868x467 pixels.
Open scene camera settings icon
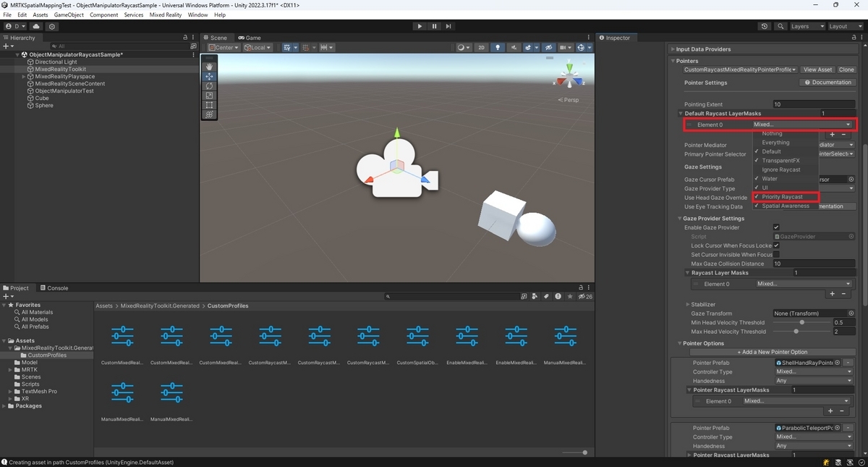[x=565, y=48]
